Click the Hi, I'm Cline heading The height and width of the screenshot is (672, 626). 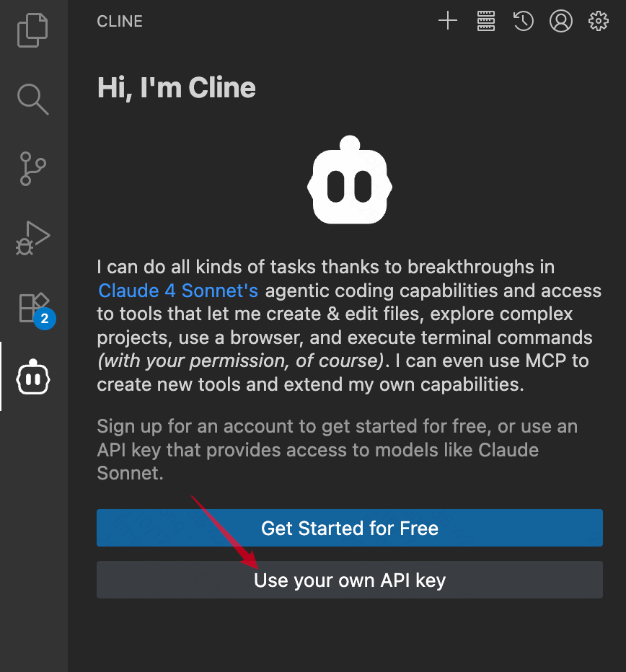(x=176, y=88)
